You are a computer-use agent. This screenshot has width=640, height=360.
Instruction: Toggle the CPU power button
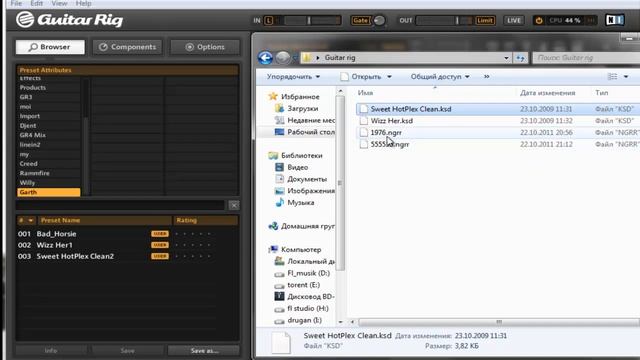[x=539, y=20]
